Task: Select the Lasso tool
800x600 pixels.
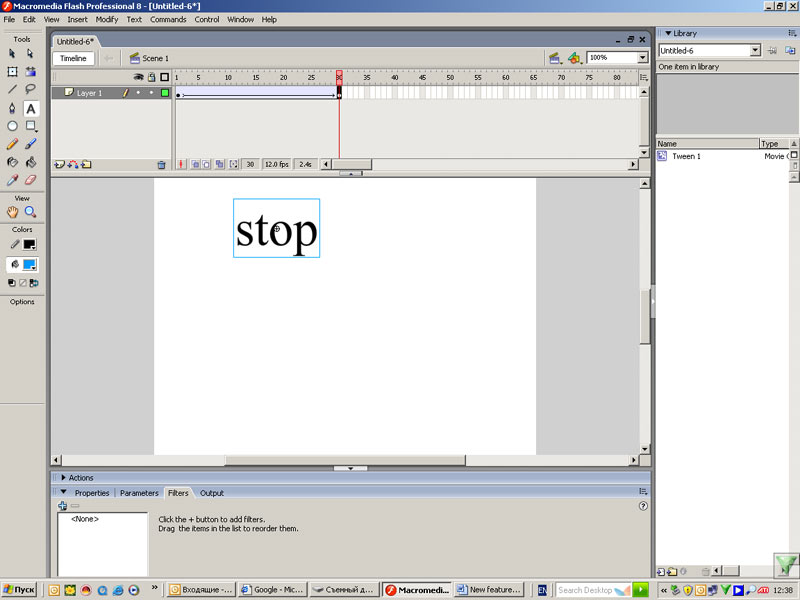Action: 30,89
